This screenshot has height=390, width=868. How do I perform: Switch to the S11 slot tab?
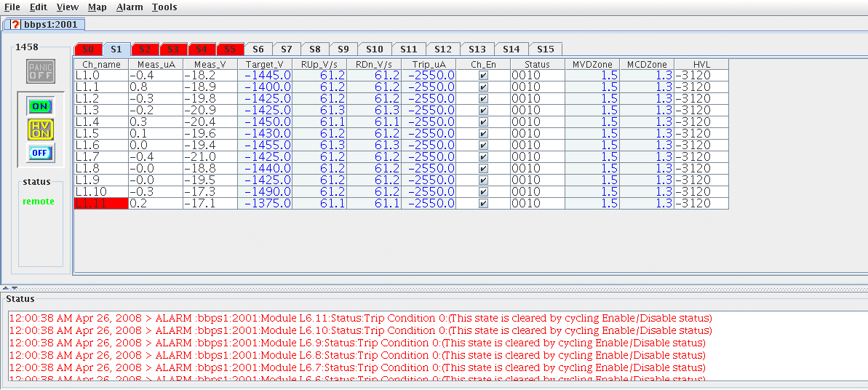pos(409,49)
